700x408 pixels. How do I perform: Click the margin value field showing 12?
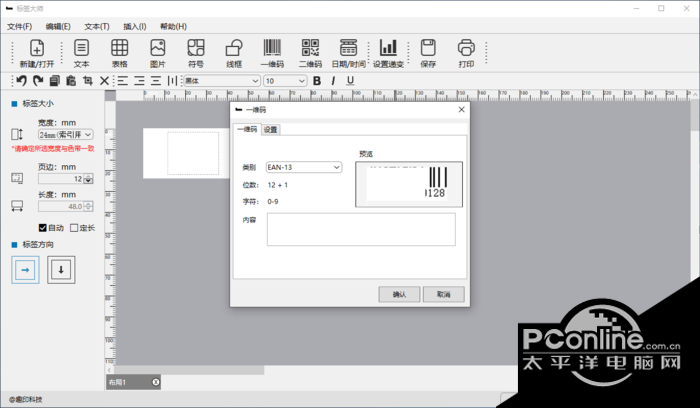click(61, 179)
